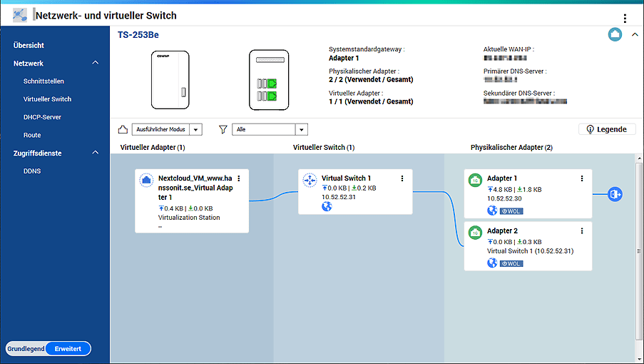Open Adapter 2 three-dot options menu
This screenshot has height=364, width=644.
[582, 231]
